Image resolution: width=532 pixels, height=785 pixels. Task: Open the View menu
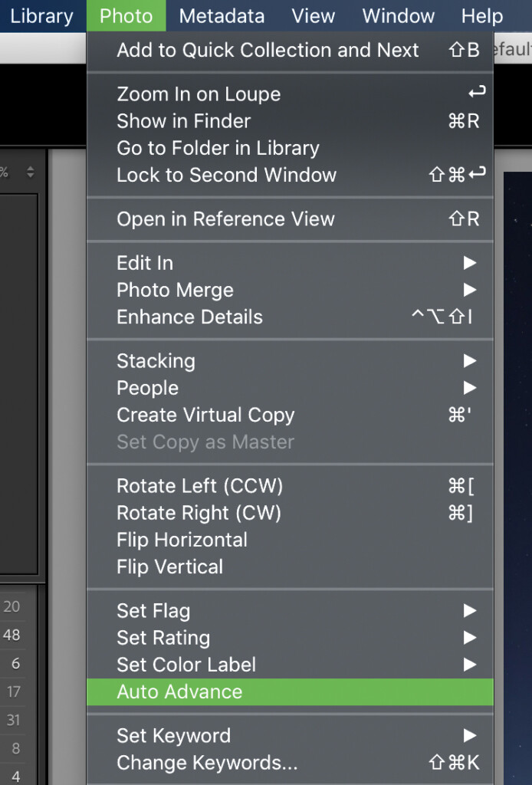pos(314,16)
